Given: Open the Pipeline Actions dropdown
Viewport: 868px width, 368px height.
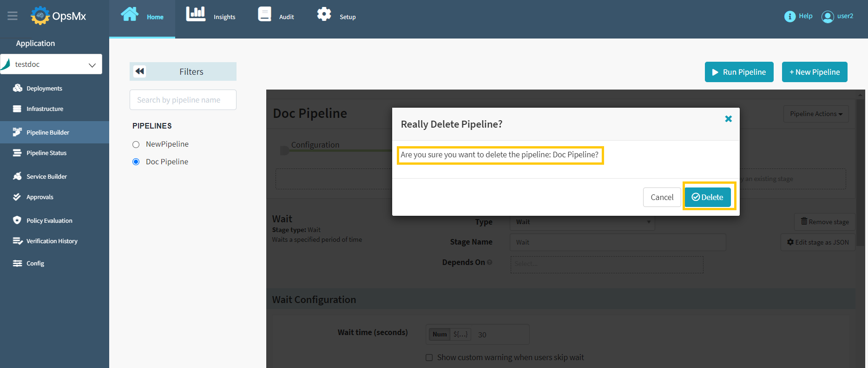Looking at the screenshot, I should (815, 114).
